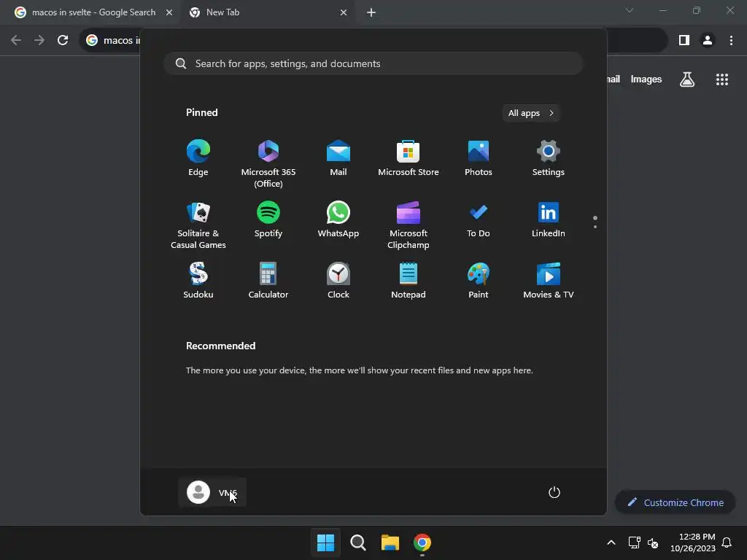Open Chrome three-dot menu
Image resolution: width=747 pixels, height=560 pixels.
click(x=731, y=40)
